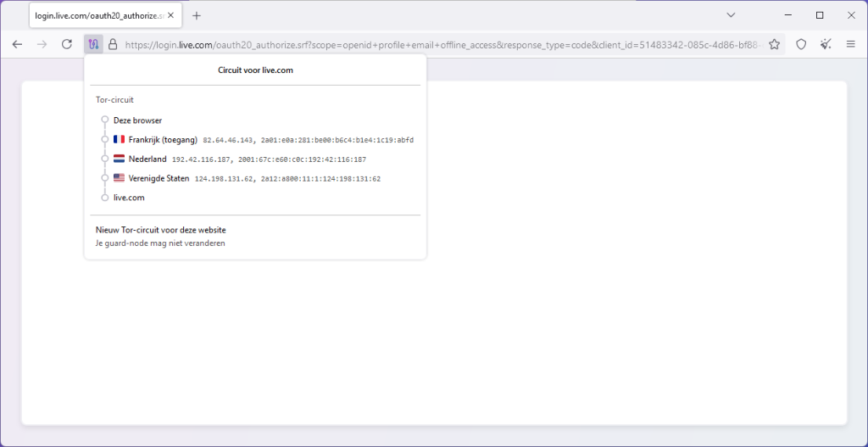Expand the list all tabs chevron

tap(731, 15)
